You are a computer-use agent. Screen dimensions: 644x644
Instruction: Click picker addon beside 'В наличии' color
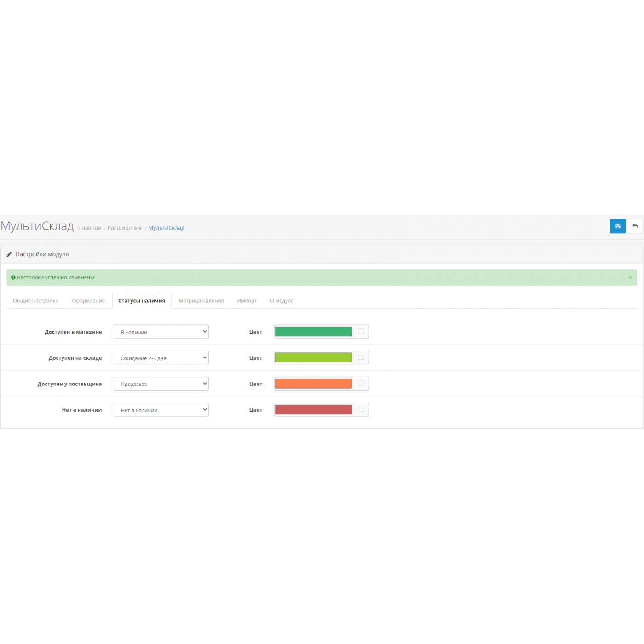click(x=361, y=332)
